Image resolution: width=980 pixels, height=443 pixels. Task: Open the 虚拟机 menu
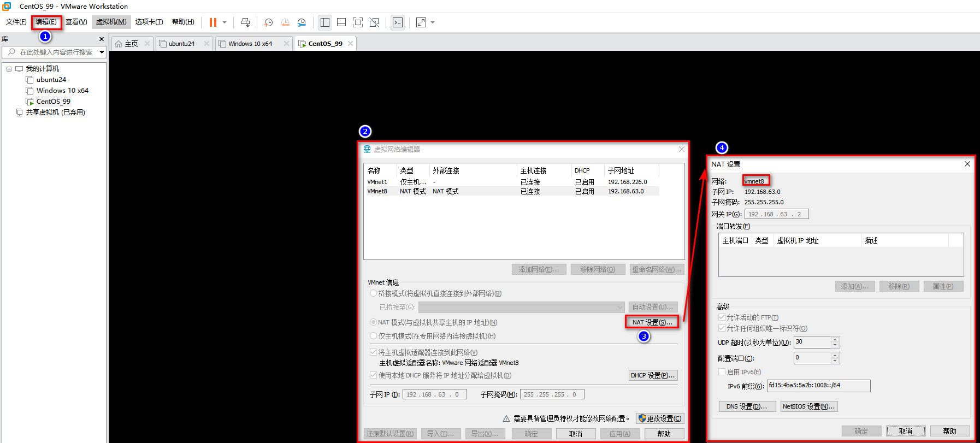click(111, 22)
